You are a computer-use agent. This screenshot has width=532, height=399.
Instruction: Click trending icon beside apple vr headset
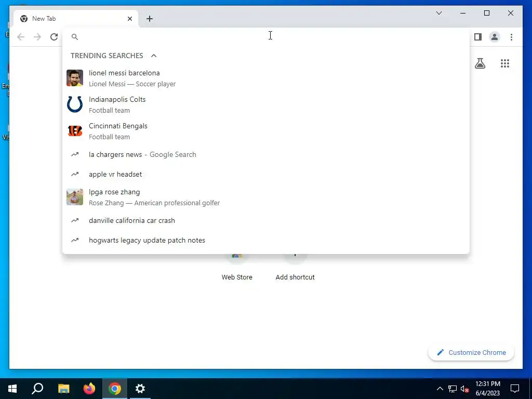pos(75,174)
